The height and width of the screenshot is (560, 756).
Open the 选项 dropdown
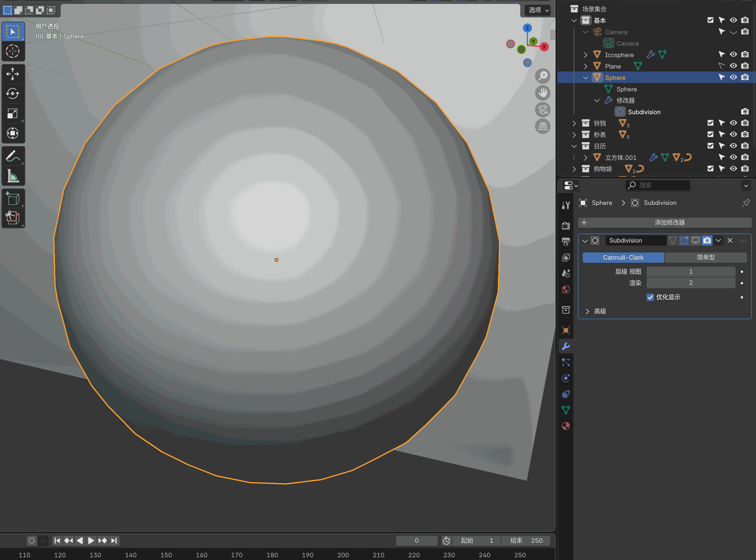[538, 10]
